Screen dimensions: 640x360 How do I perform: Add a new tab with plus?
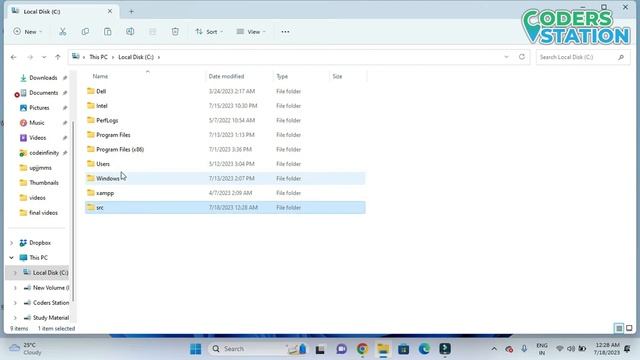[x=131, y=11]
